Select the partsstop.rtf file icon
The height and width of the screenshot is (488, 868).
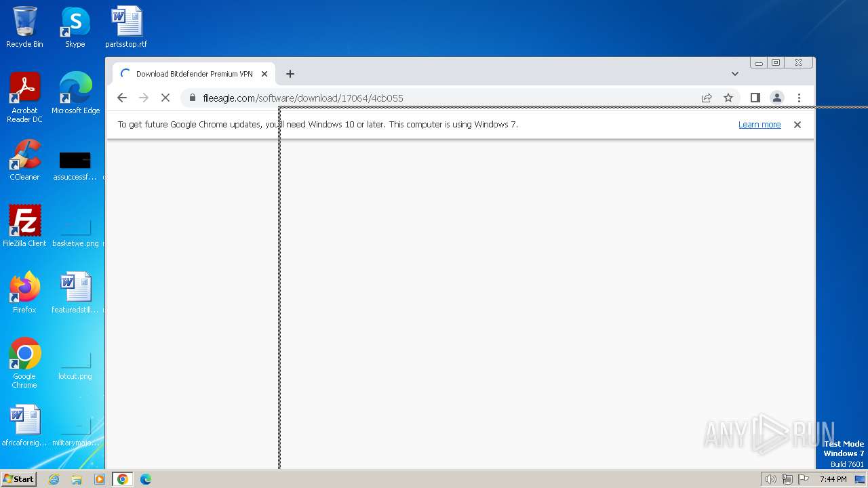click(x=126, y=27)
